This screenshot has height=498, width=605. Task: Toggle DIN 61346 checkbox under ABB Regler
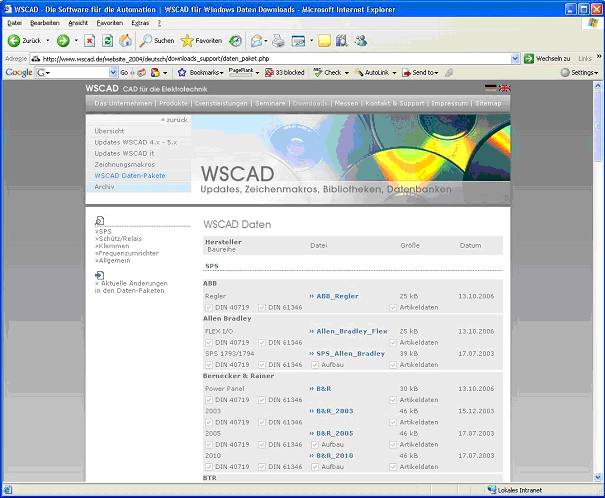pyautogui.click(x=262, y=307)
